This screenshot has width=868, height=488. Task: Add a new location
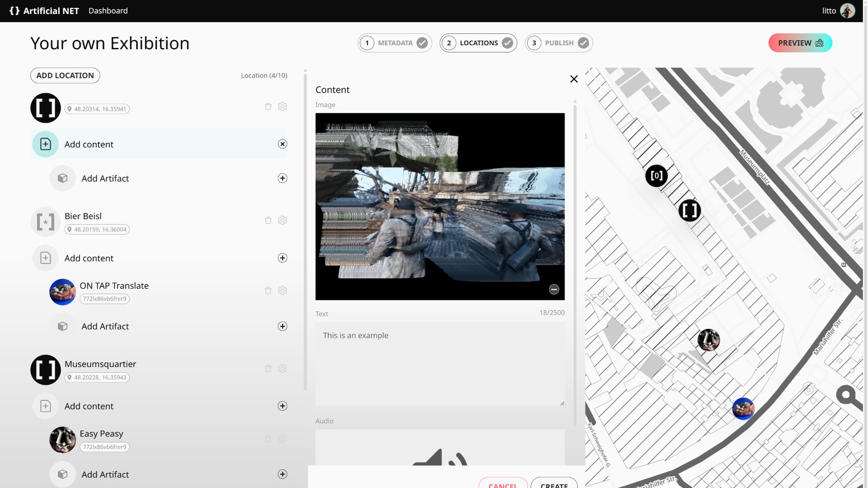[65, 75]
